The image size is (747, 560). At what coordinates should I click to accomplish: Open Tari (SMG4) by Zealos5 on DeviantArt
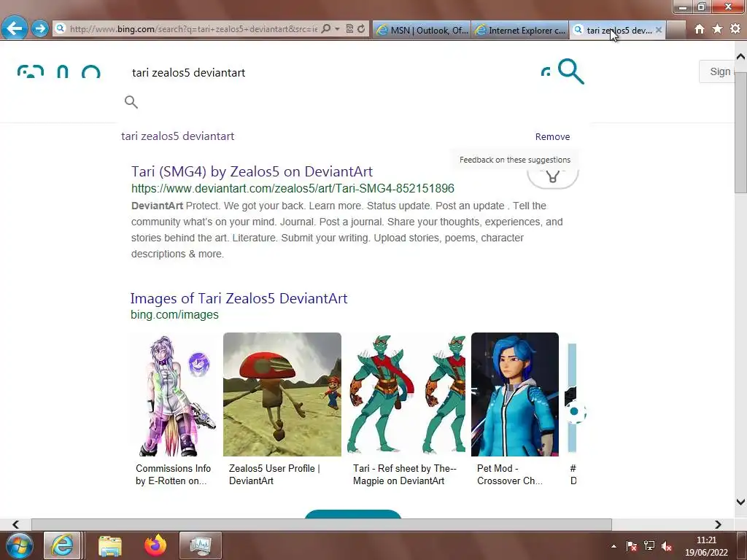pos(252,171)
